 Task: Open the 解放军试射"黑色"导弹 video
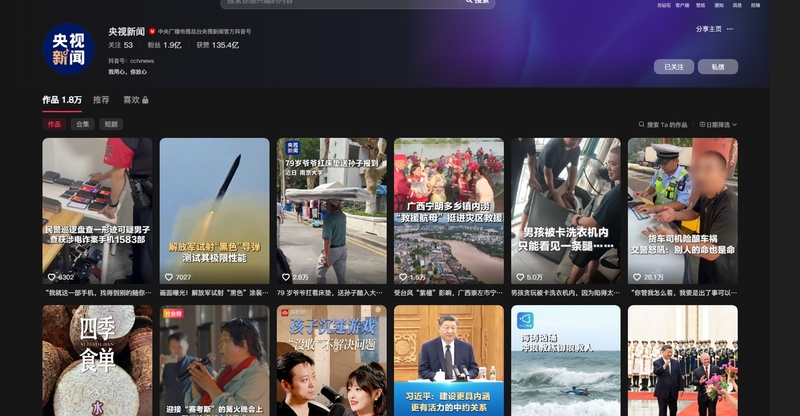coord(214,211)
